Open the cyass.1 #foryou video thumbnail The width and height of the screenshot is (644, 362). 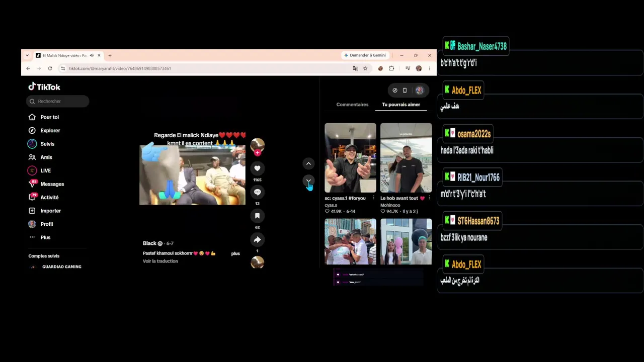coord(350,158)
